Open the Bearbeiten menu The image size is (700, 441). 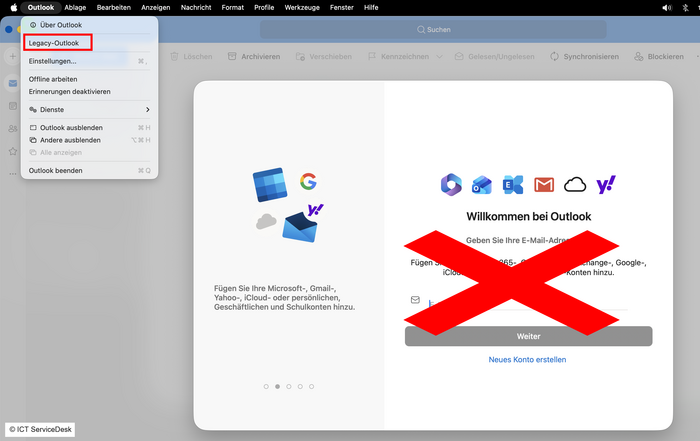click(114, 8)
